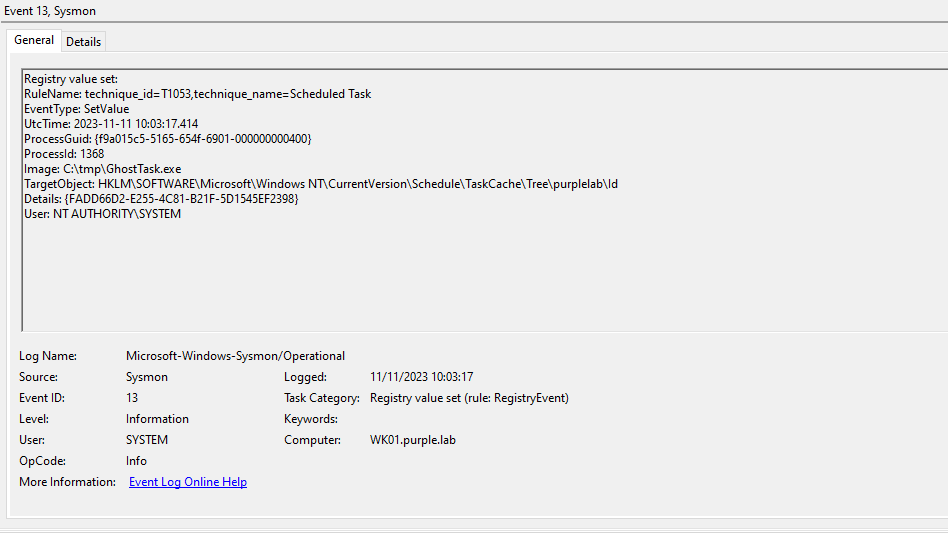Screen dimensions: 948x534
Task: Click the 'Registry value set:' first description line
Action: point(71,79)
